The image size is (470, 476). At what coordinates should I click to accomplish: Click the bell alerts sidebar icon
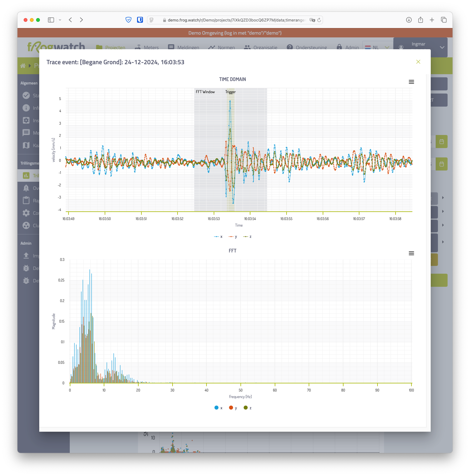pyautogui.click(x=26, y=188)
